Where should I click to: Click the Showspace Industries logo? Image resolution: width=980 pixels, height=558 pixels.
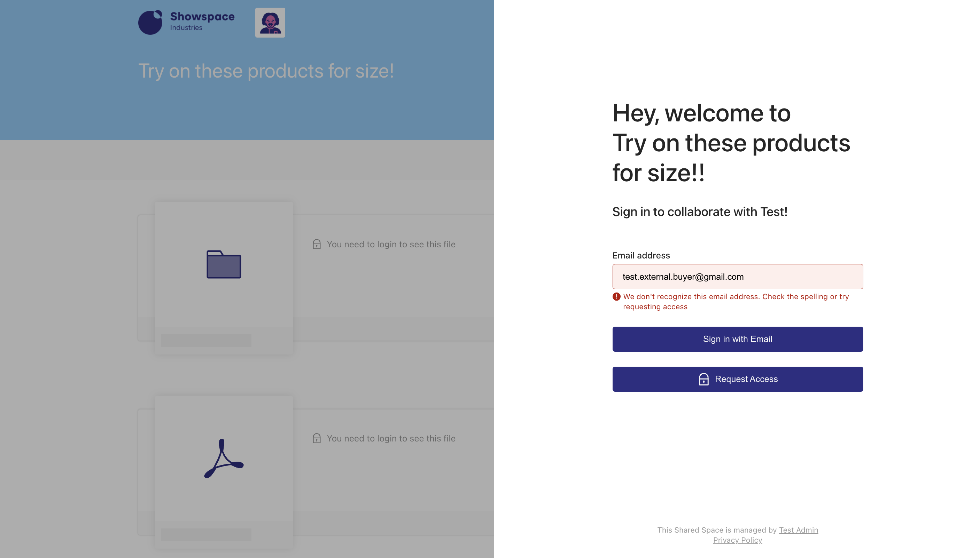186,22
